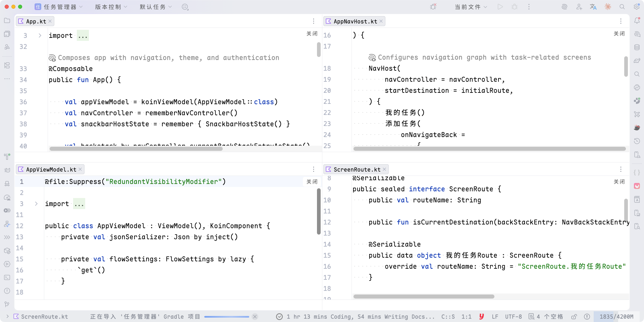Expand folded imports in AppViewModel.kt
The width and height of the screenshot is (644, 322).
point(36,204)
